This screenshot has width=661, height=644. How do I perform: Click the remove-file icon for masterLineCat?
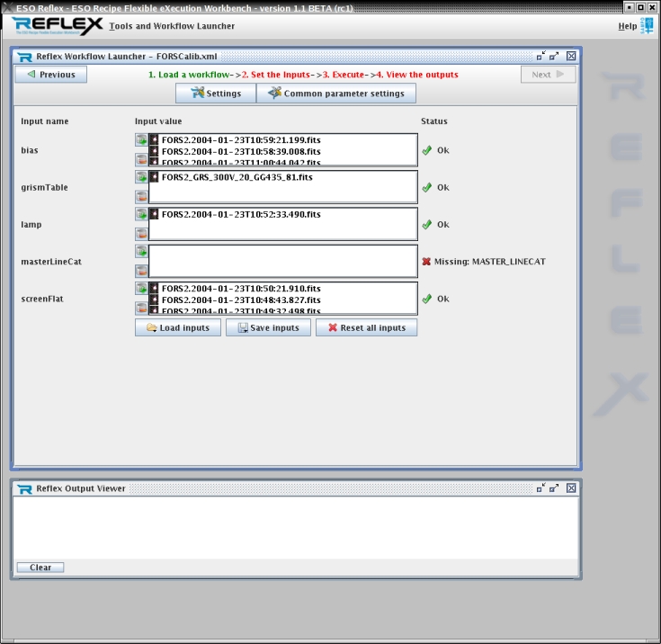[x=141, y=271]
